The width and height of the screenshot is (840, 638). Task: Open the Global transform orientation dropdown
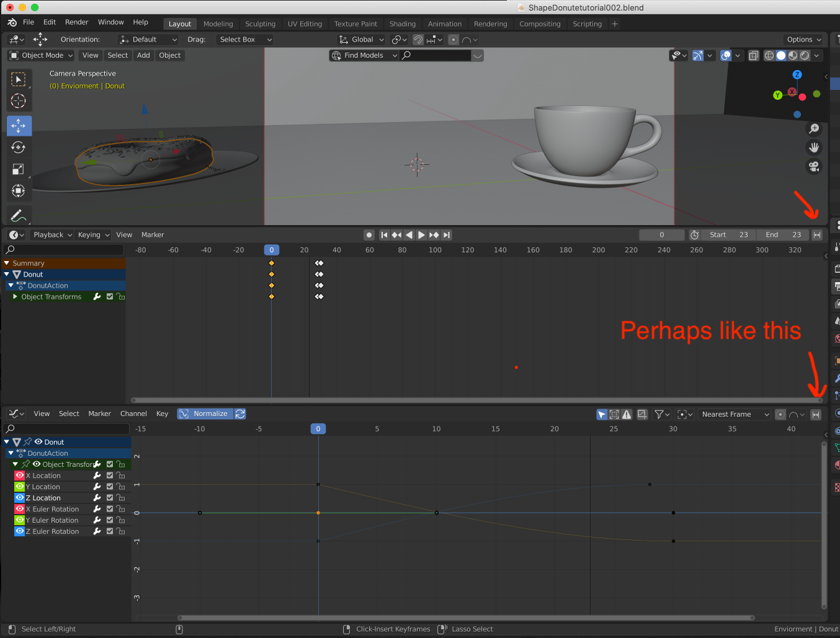[x=361, y=40]
